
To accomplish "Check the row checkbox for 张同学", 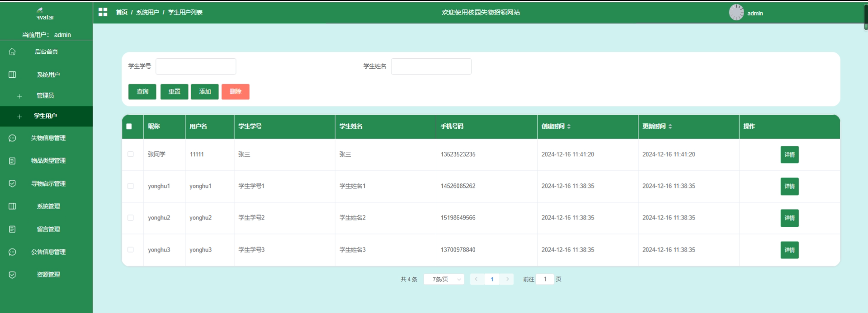I will click(x=131, y=154).
